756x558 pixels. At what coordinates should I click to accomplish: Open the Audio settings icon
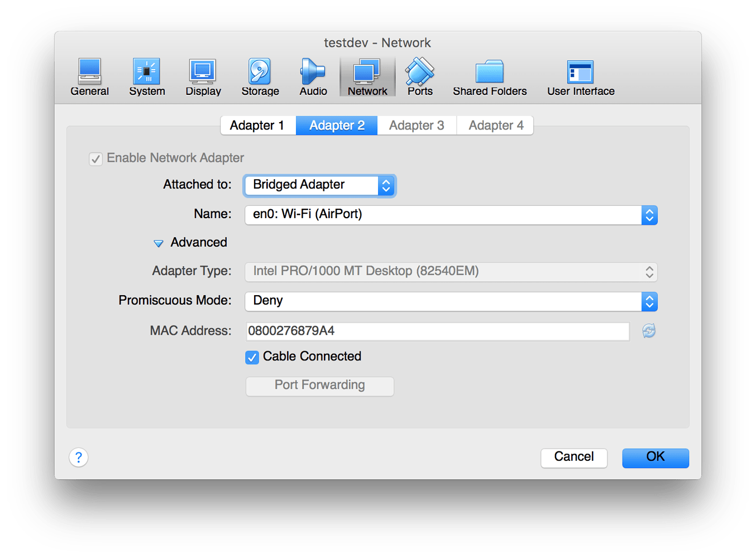tap(312, 75)
